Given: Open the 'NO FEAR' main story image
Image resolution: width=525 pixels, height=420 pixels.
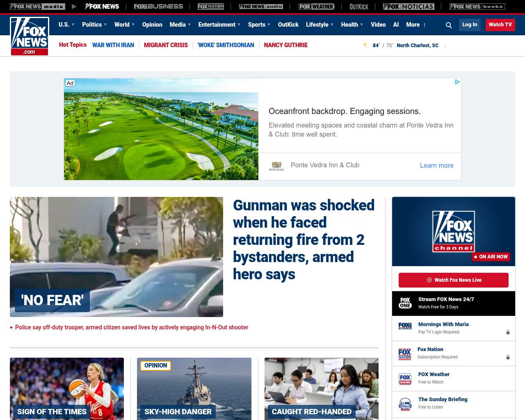Looking at the screenshot, I should pos(116,257).
